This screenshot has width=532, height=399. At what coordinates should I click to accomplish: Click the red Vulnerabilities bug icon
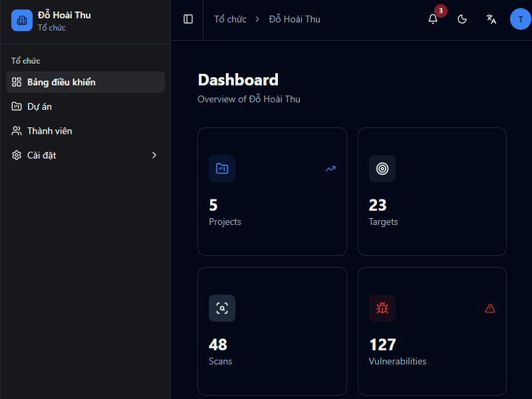pyautogui.click(x=382, y=309)
